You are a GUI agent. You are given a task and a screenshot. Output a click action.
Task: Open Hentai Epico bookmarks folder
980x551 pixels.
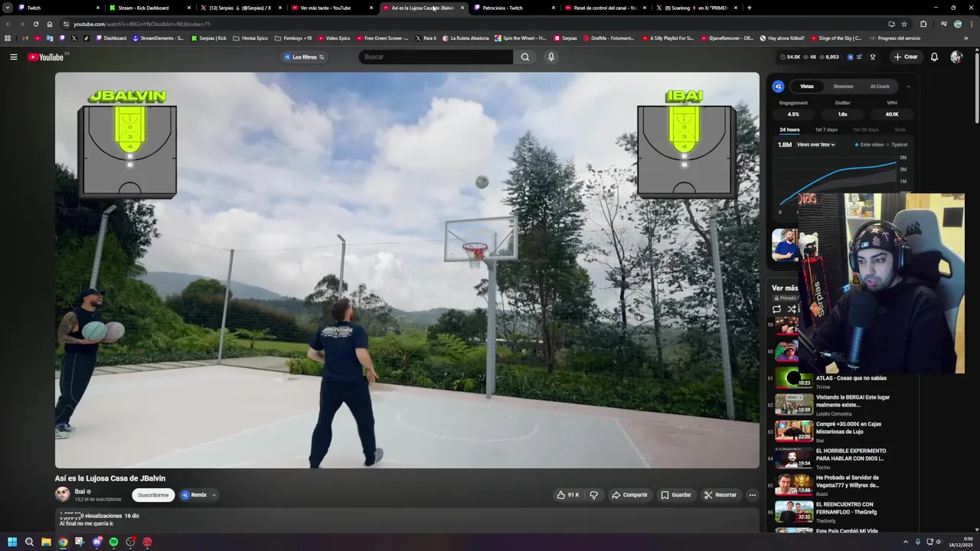click(x=250, y=38)
